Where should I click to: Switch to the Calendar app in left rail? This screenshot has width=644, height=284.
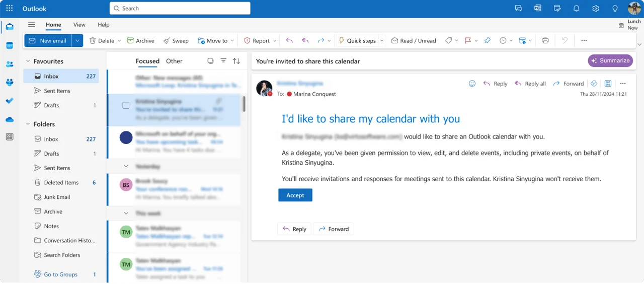click(x=9, y=45)
